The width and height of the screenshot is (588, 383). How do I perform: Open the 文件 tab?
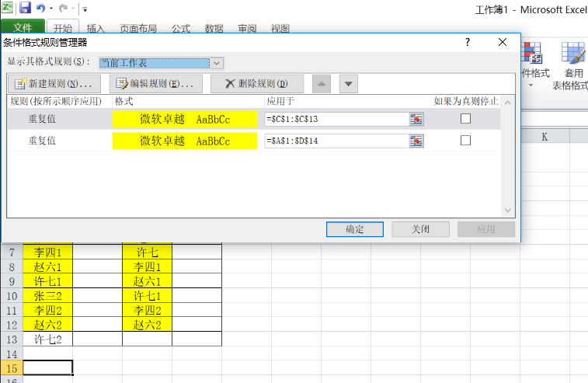[23, 27]
